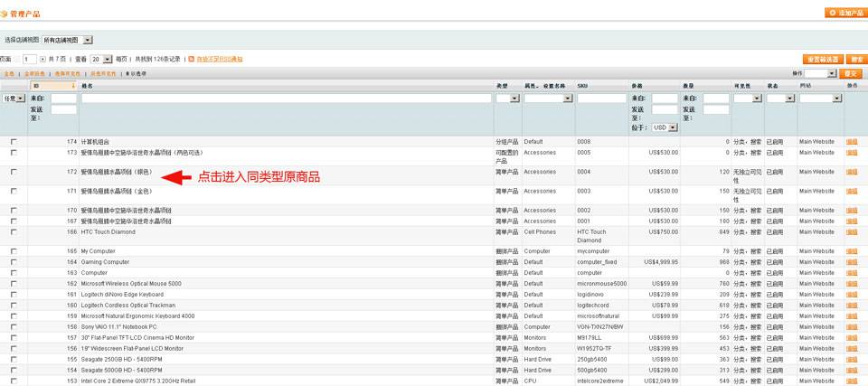Click '30" Flat-Panel TFT-LCD Cinema HD Monitor' row
This screenshot has width=868, height=386.
[137, 338]
